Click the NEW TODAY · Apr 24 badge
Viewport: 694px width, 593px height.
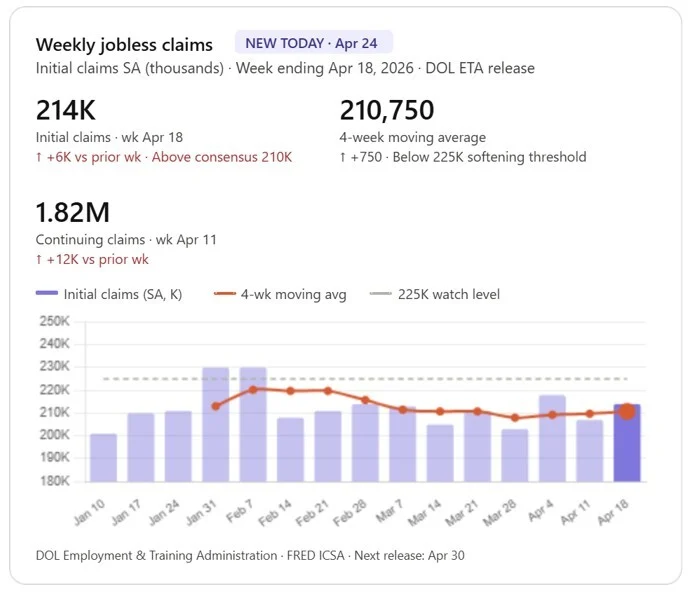tap(313, 43)
